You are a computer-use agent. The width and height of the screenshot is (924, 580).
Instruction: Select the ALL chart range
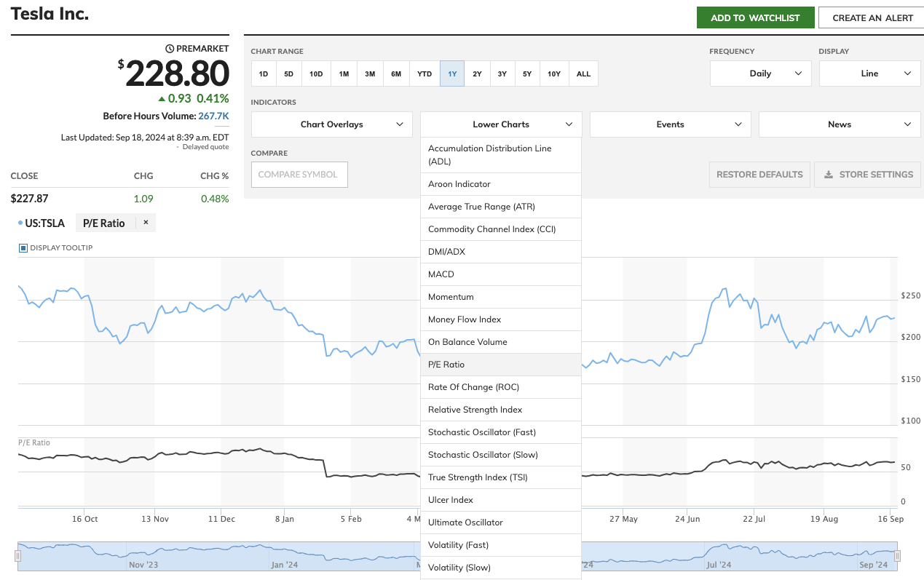click(x=584, y=74)
